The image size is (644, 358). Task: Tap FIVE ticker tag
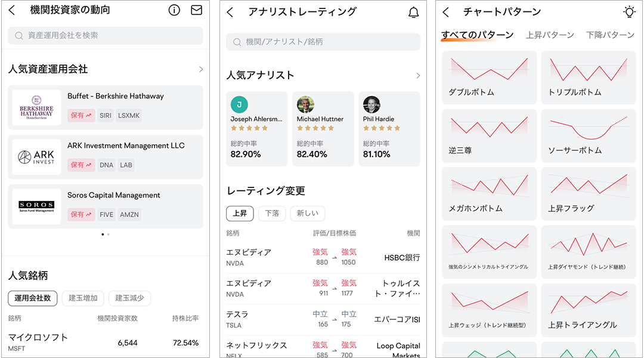pos(106,215)
